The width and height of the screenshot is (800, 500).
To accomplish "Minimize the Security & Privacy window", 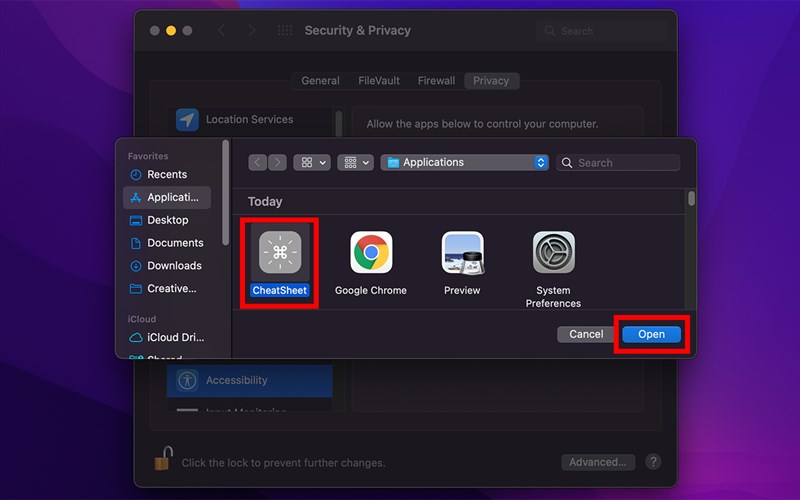I will 171,31.
